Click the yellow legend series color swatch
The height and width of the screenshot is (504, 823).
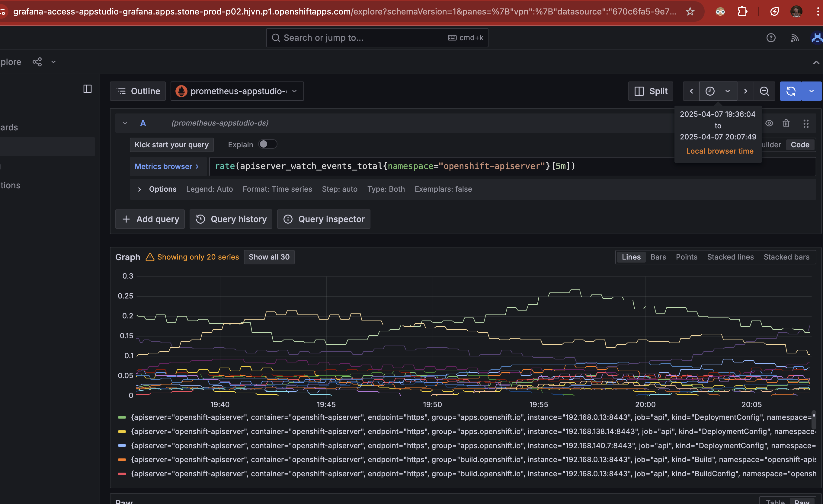pos(122,432)
